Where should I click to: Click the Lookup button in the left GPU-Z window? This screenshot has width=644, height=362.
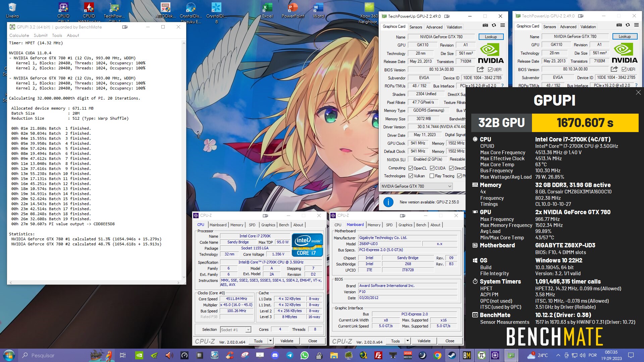click(x=491, y=37)
